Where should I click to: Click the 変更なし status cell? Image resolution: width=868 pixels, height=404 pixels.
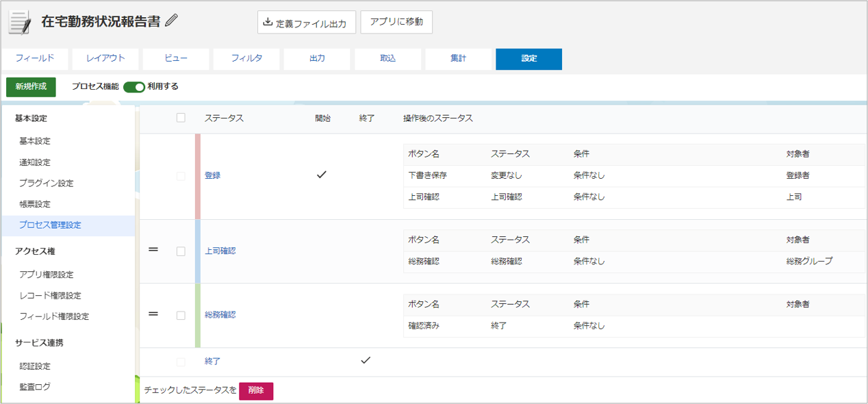click(x=507, y=175)
